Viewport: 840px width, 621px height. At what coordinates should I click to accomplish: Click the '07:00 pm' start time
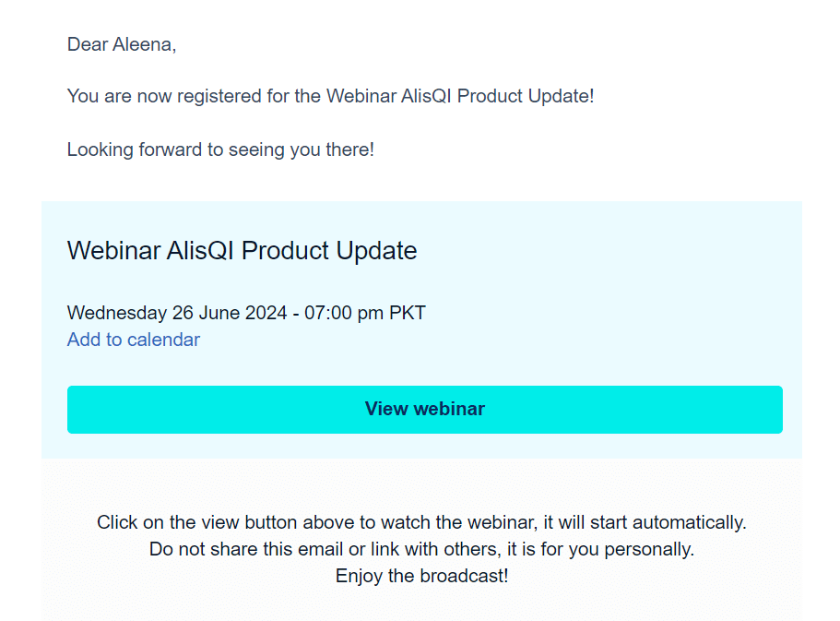(x=345, y=313)
